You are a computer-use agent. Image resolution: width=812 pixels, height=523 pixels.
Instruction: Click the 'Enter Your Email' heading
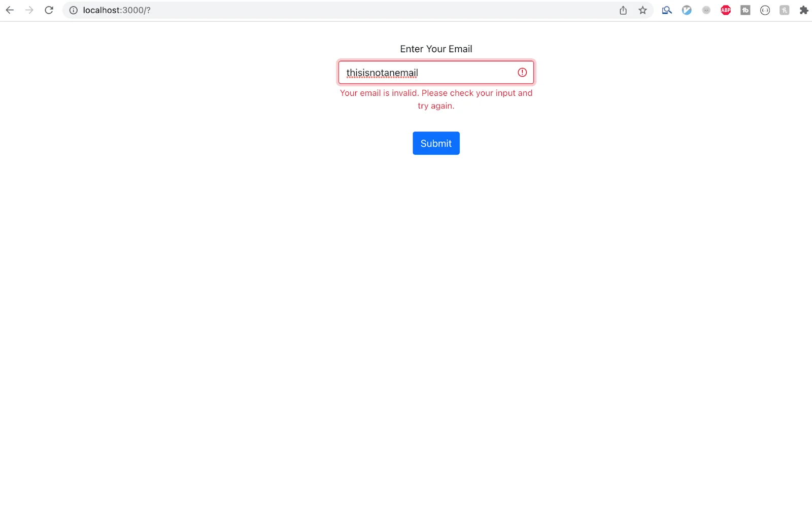click(x=435, y=49)
